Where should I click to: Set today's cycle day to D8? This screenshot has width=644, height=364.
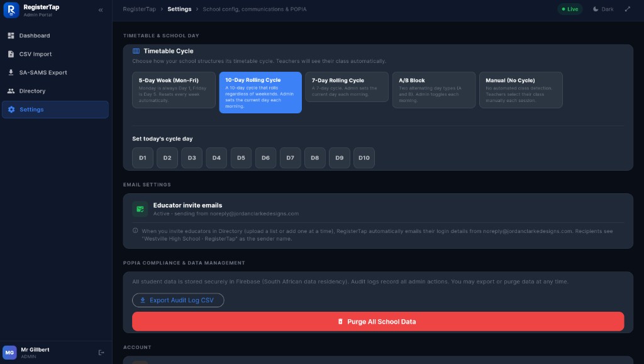[x=315, y=158]
